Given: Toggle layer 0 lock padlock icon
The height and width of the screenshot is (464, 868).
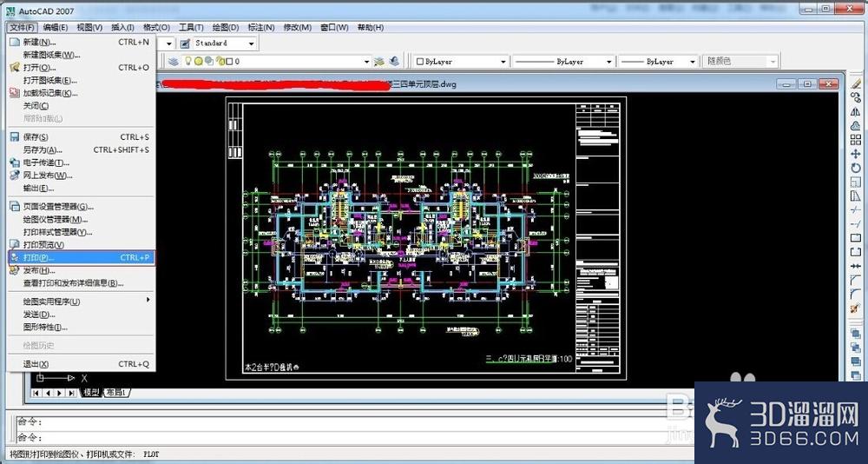Looking at the screenshot, I should (220, 62).
